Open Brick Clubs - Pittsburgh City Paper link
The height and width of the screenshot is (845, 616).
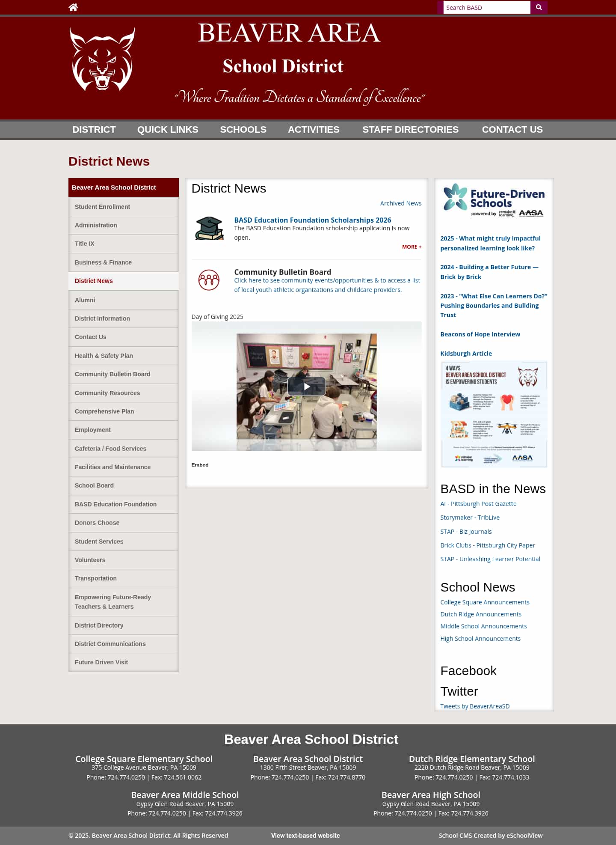(488, 545)
